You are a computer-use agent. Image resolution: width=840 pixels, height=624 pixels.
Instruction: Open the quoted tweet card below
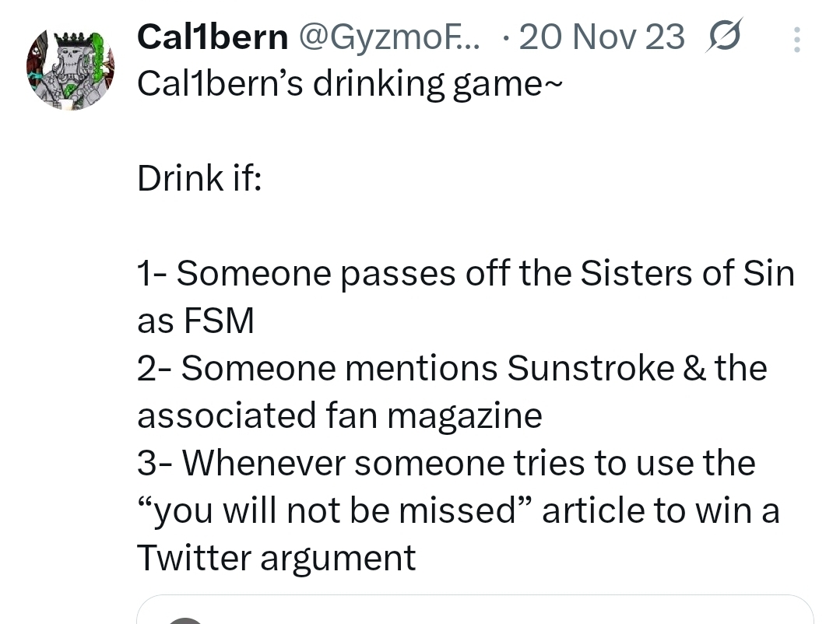pos(475,611)
